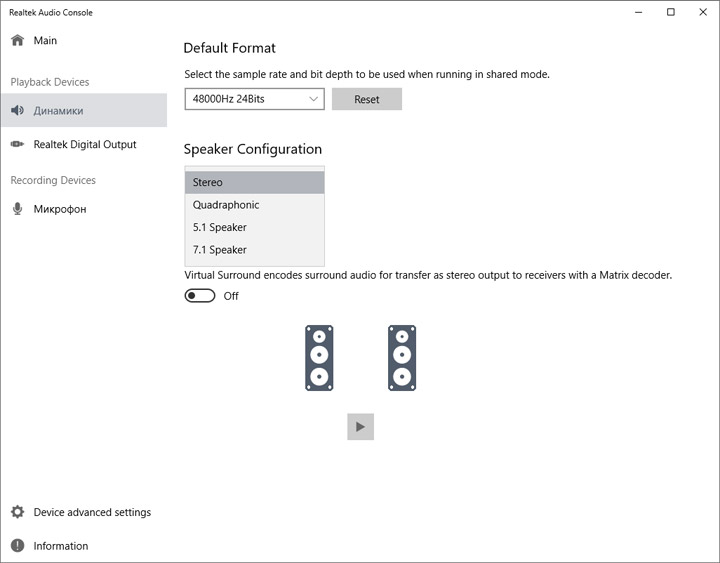Select Stereo in speaker configuration list
The height and width of the screenshot is (563, 720).
click(x=208, y=182)
